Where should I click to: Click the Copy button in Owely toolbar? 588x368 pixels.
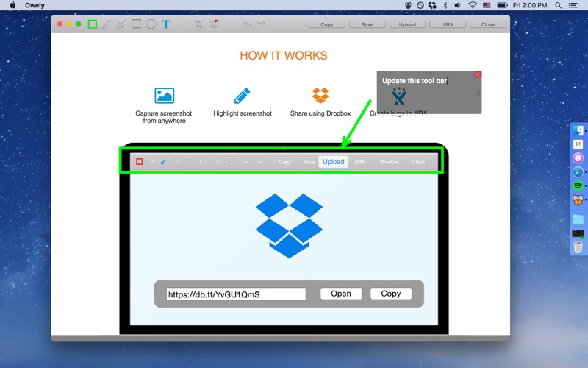pyautogui.click(x=326, y=24)
